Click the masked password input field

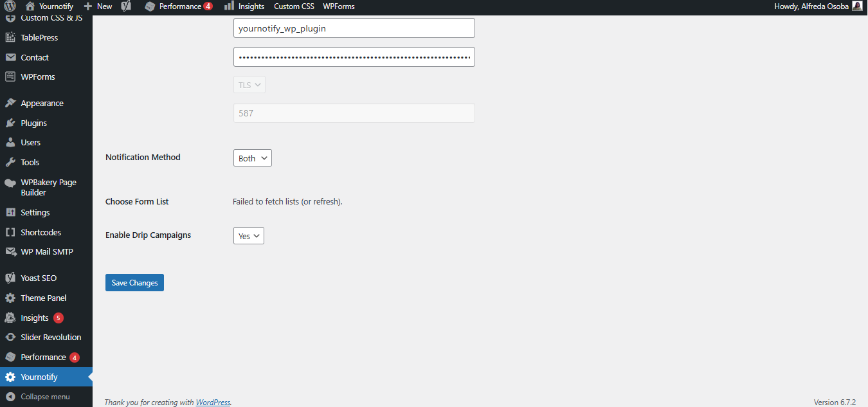354,57
